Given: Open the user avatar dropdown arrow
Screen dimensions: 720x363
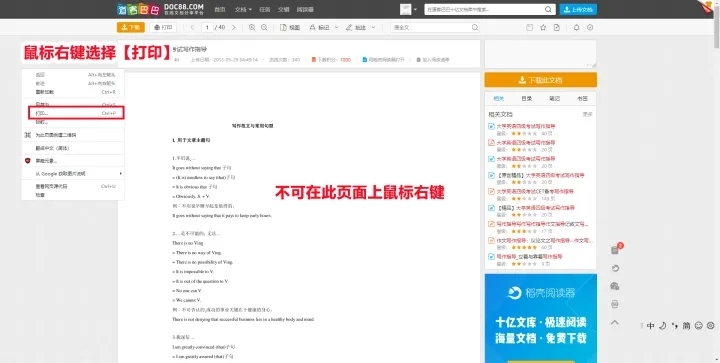Looking at the screenshot, I should (415, 9).
